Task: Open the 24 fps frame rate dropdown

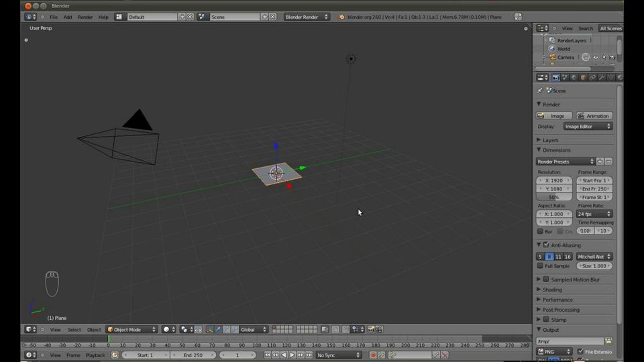Action: tap(594, 214)
